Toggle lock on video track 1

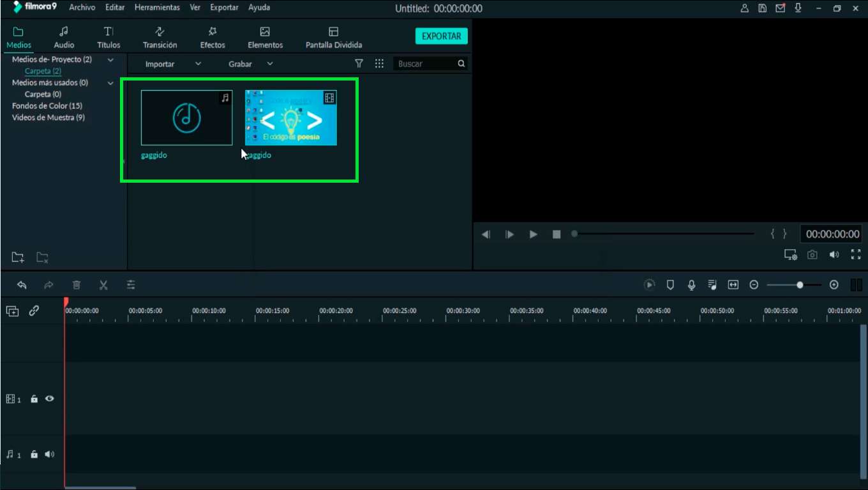[34, 399]
